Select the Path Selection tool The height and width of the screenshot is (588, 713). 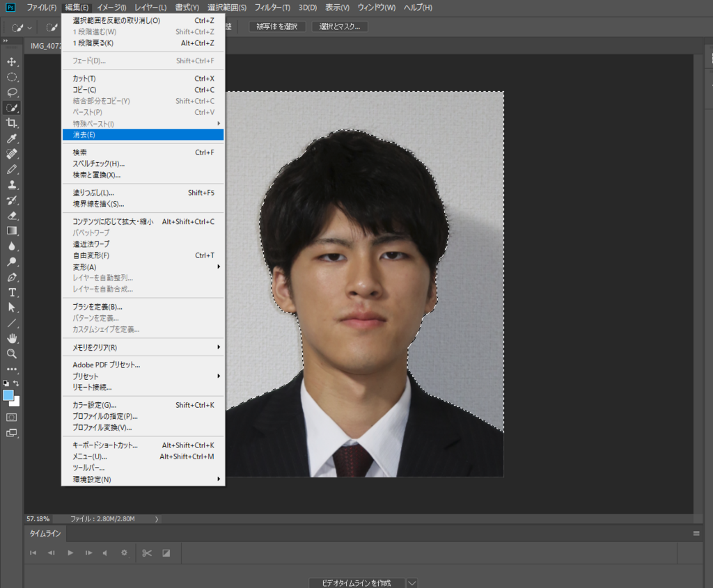tap(12, 308)
